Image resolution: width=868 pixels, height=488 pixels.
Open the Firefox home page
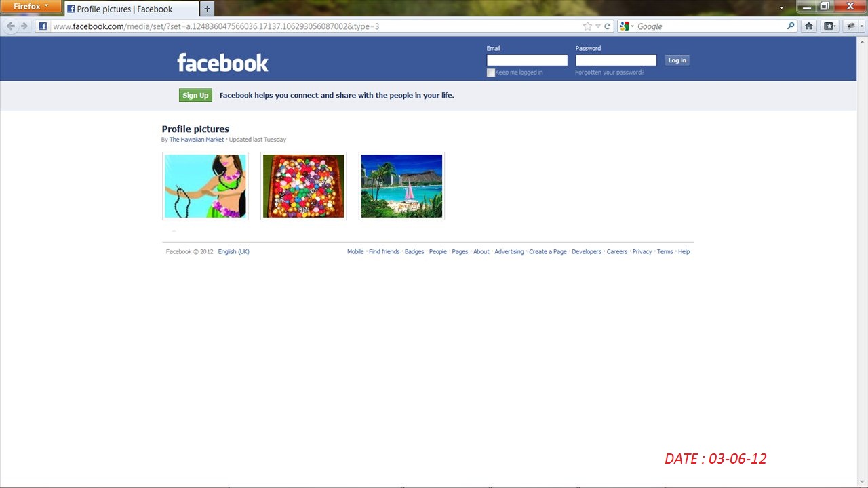pyautogui.click(x=808, y=26)
